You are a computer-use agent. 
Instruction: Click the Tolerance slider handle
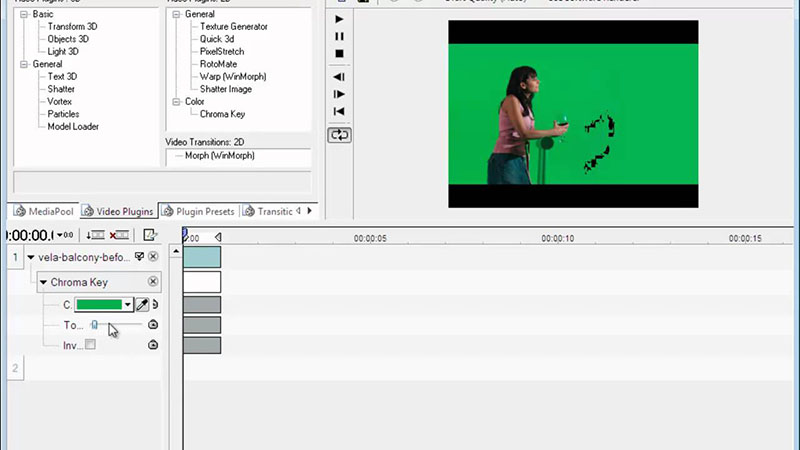94,325
